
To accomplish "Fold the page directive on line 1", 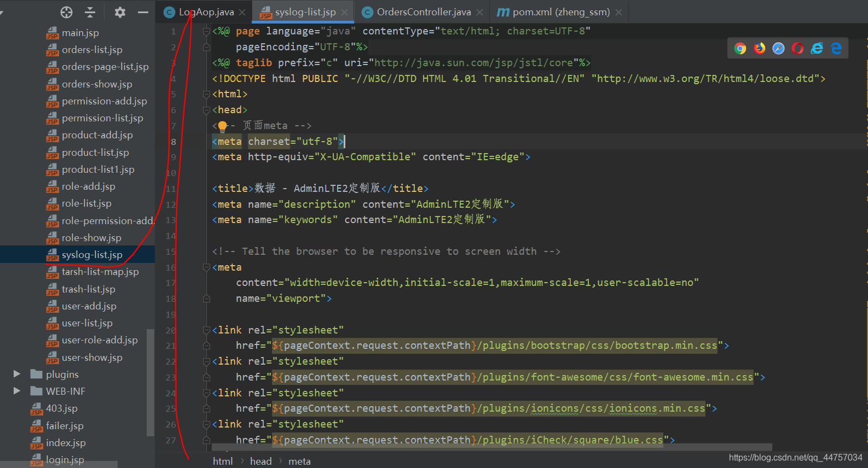I will 207,31.
